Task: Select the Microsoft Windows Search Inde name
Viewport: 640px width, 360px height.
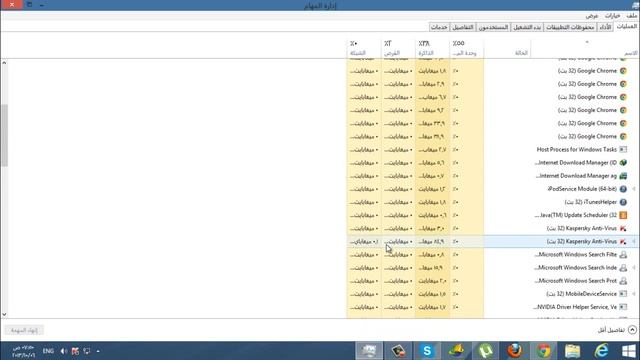Action: click(x=576, y=268)
